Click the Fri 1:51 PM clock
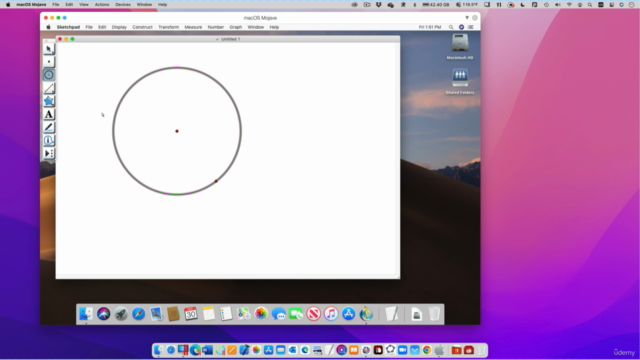 pyautogui.click(x=430, y=27)
